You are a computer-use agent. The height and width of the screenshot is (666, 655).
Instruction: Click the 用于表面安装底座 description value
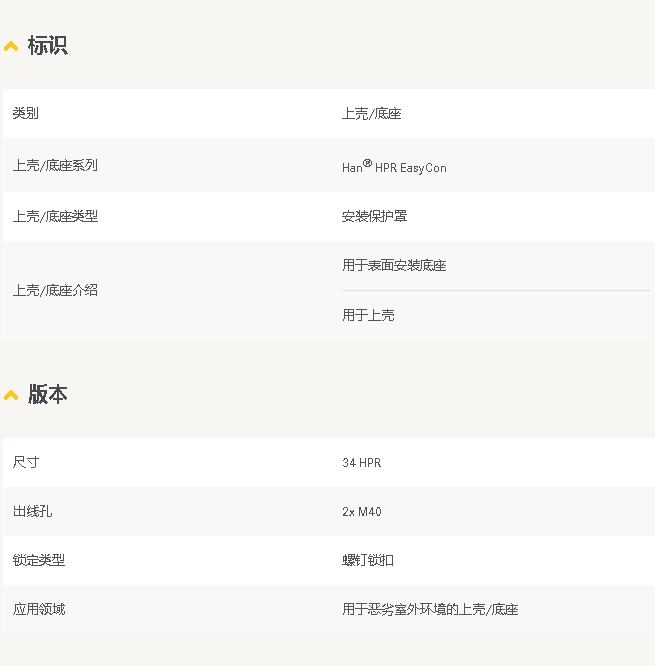[x=394, y=266]
